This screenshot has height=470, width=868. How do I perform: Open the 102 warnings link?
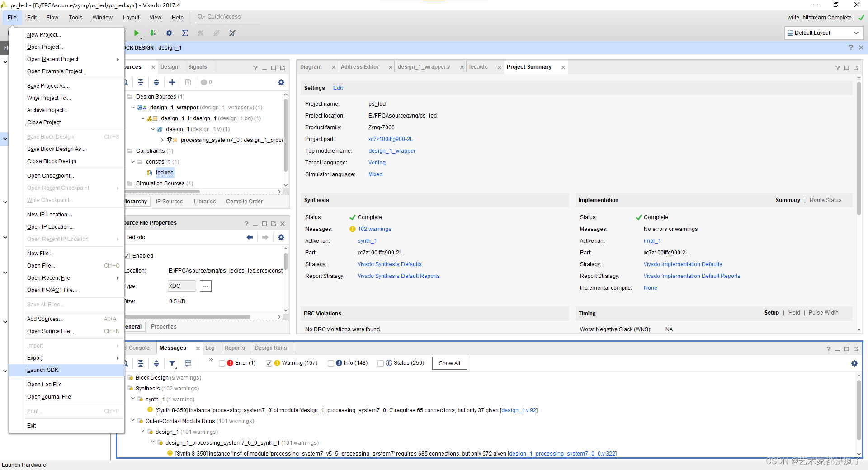click(374, 229)
